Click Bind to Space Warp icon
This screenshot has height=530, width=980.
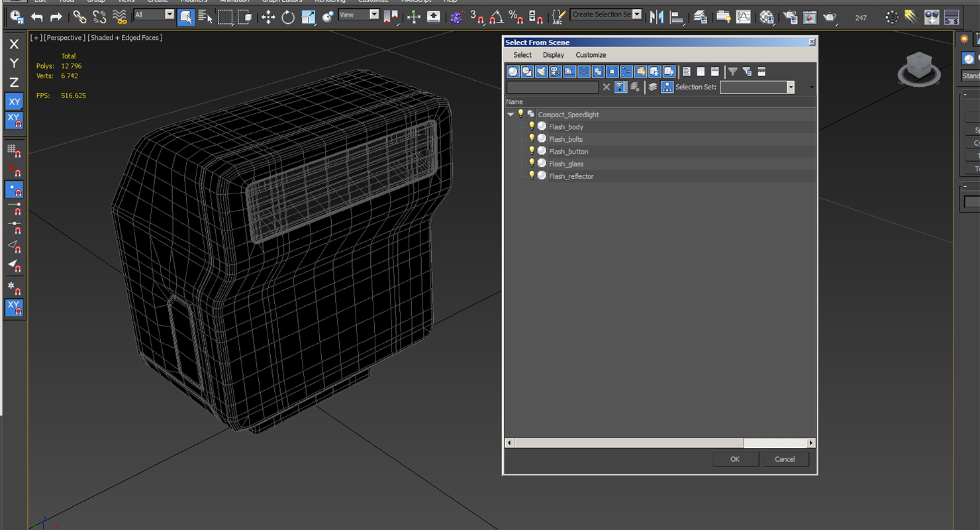click(x=120, y=17)
